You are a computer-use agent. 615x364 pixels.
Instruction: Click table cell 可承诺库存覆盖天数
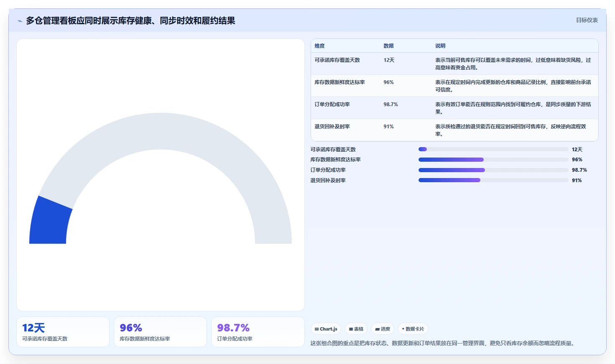[x=337, y=60]
